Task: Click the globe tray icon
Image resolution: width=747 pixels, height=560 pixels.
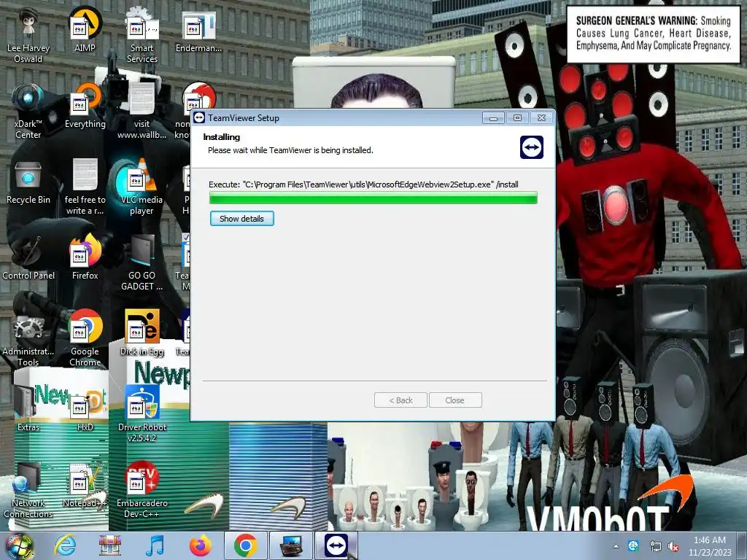Action: 634,546
